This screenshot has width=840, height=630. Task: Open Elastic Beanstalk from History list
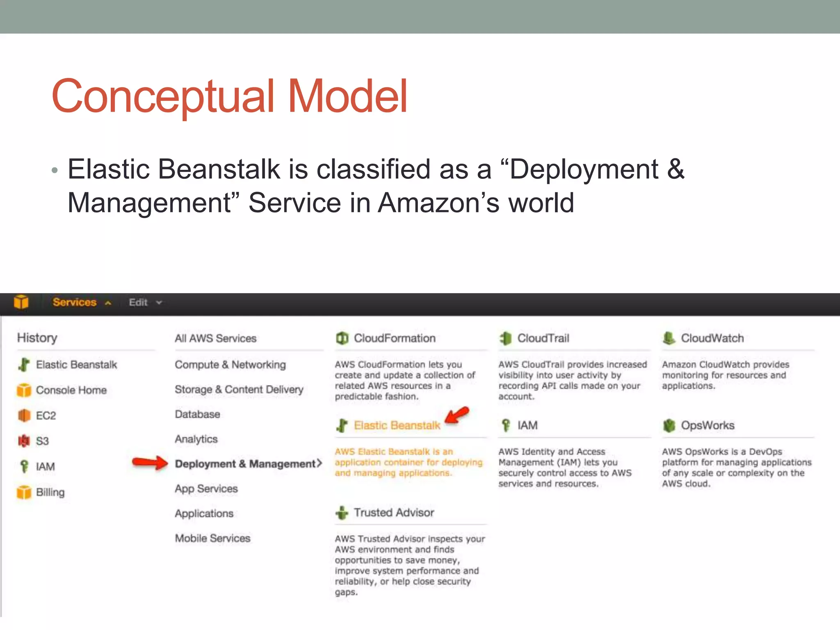click(x=76, y=365)
